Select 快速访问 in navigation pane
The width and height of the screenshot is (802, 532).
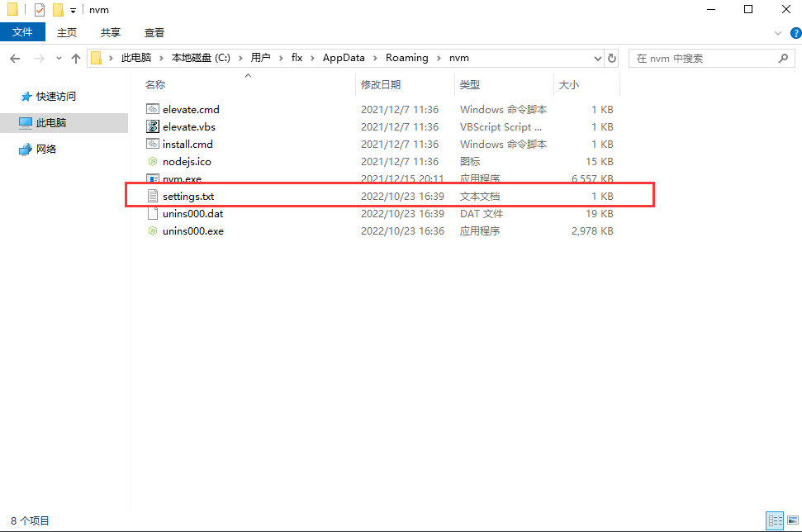[x=55, y=96]
